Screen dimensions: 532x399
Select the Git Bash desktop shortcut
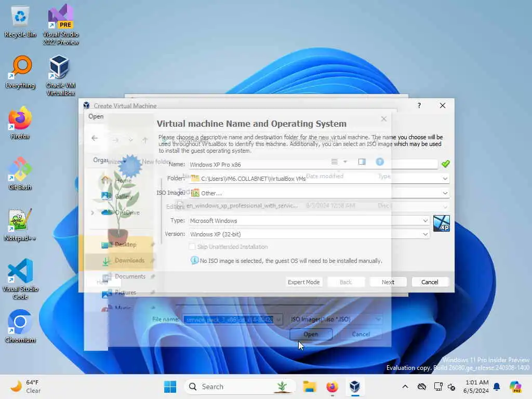click(x=20, y=174)
